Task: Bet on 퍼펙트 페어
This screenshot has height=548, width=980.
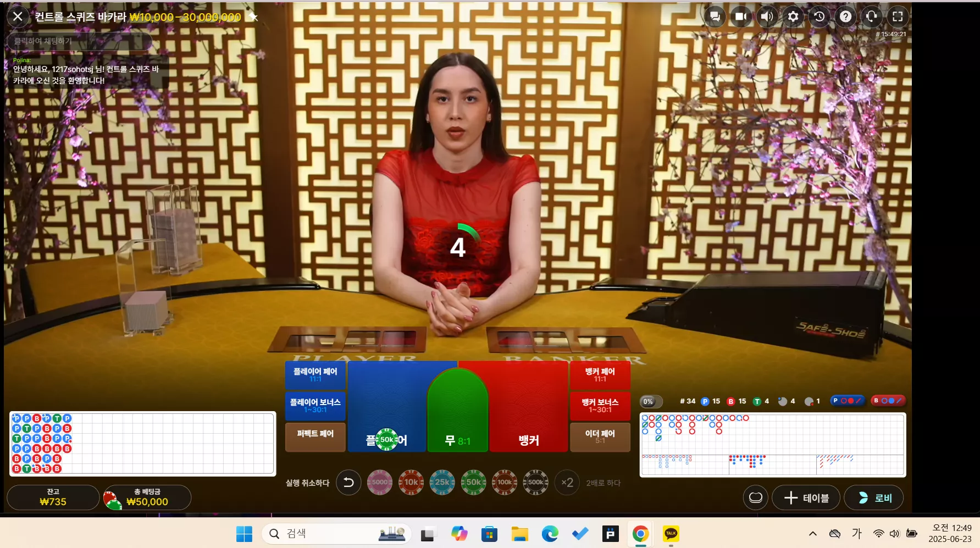Action: coord(315,437)
